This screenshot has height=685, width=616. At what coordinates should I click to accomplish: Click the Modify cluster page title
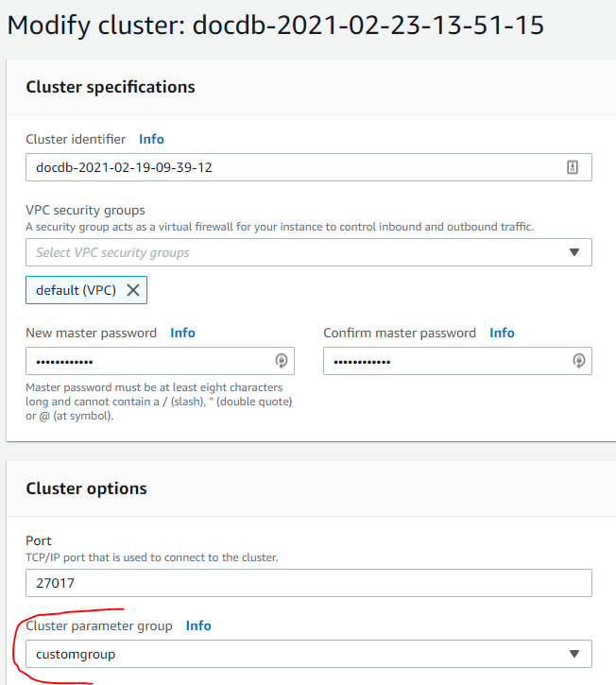[276, 25]
